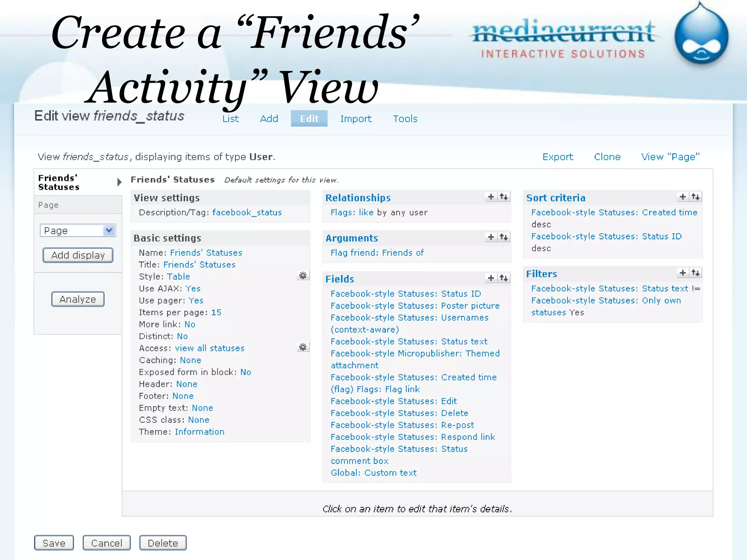Open the Import tab
The width and height of the screenshot is (747, 560).
pos(356,118)
